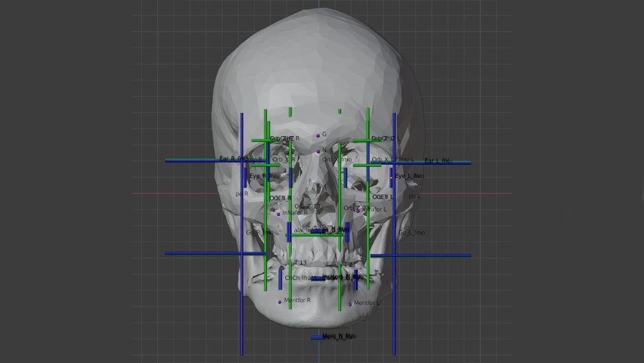
Task: Select the Orb_Z_13 label near nose
Action: click(x=307, y=206)
